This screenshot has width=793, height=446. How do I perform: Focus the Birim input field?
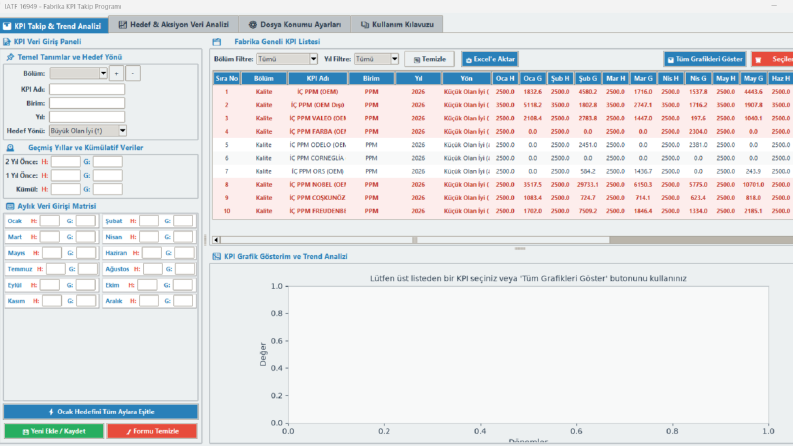[86, 103]
